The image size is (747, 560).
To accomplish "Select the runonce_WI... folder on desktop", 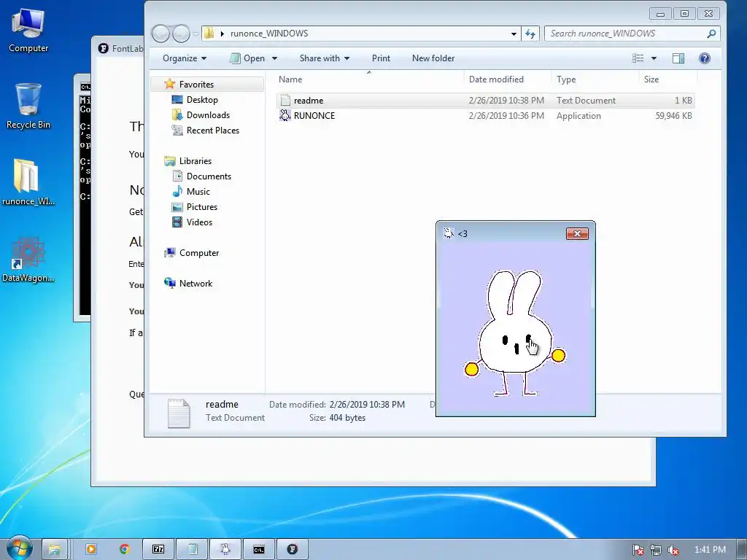I will (28, 182).
